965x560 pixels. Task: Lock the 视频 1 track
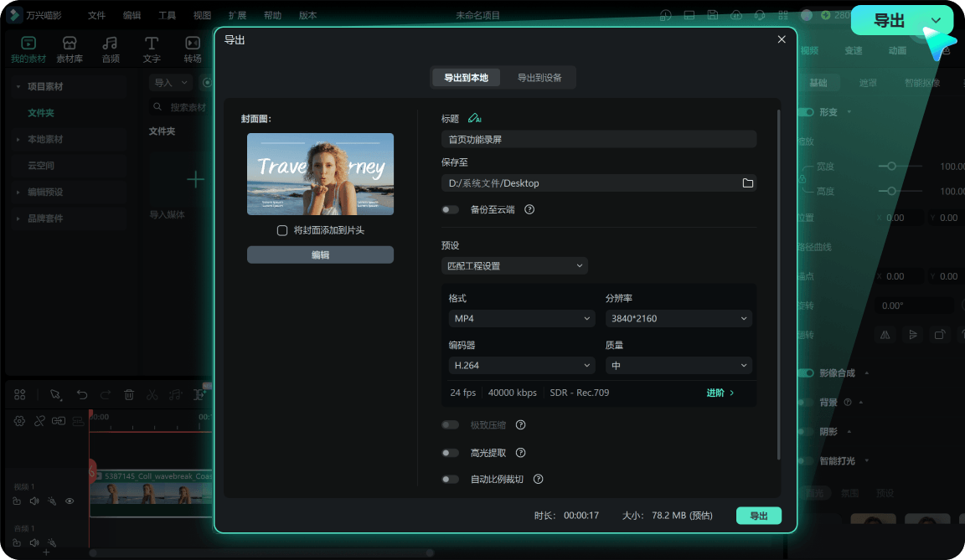pos(17,501)
